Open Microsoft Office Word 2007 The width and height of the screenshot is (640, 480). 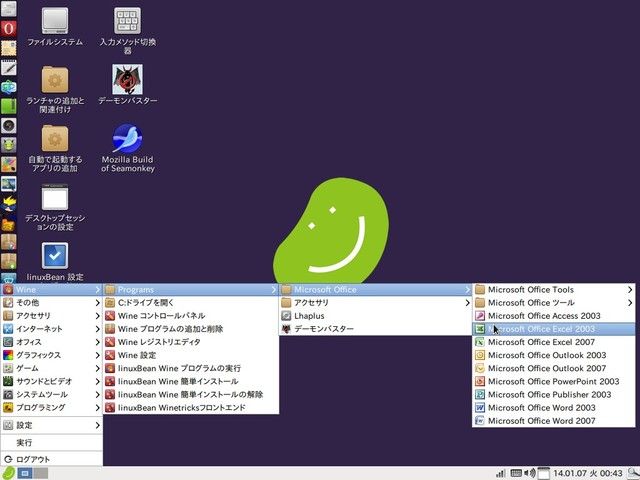click(553, 420)
